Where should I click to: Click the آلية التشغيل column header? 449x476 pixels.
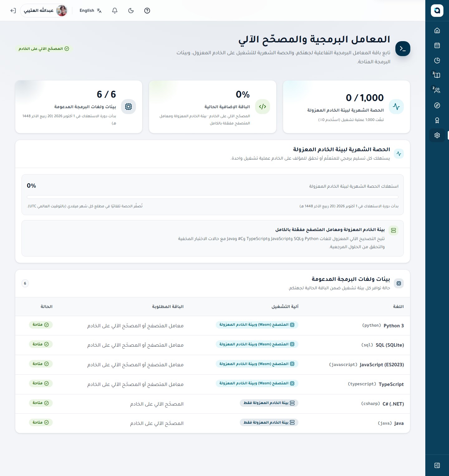pyautogui.click(x=285, y=307)
